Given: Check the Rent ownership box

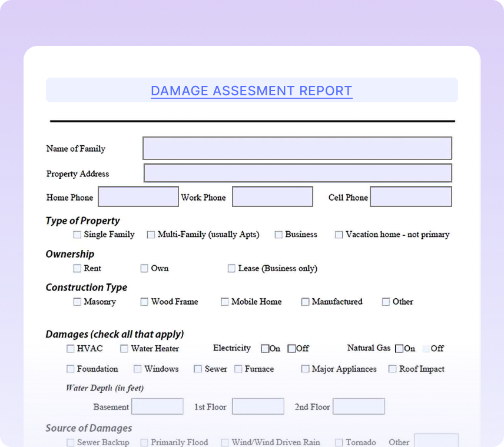Looking at the screenshot, I should pos(77,268).
